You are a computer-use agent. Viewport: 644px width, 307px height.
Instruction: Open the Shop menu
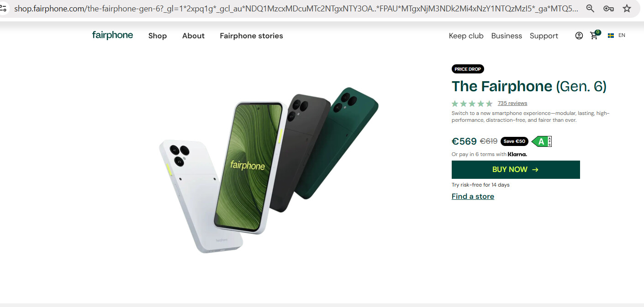[158, 36]
